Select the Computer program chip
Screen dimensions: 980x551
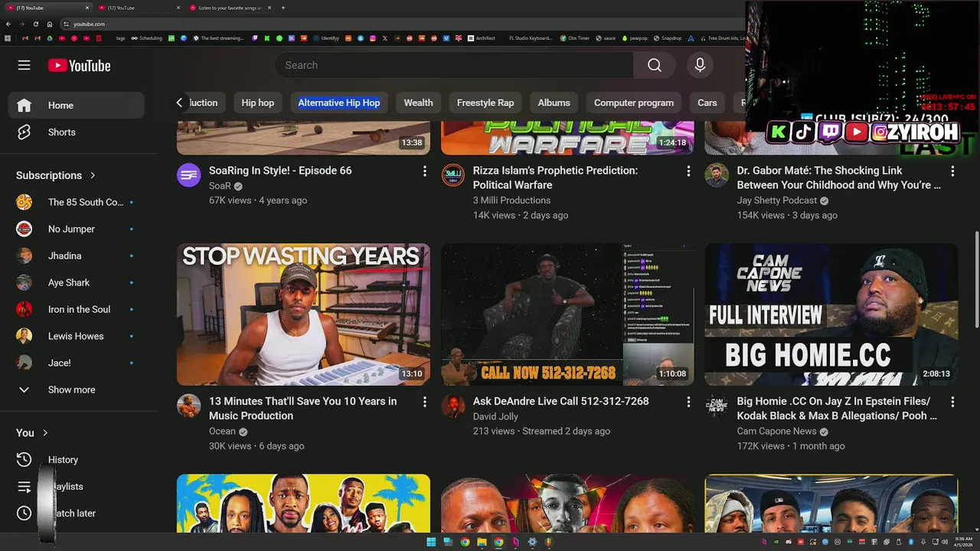point(634,103)
